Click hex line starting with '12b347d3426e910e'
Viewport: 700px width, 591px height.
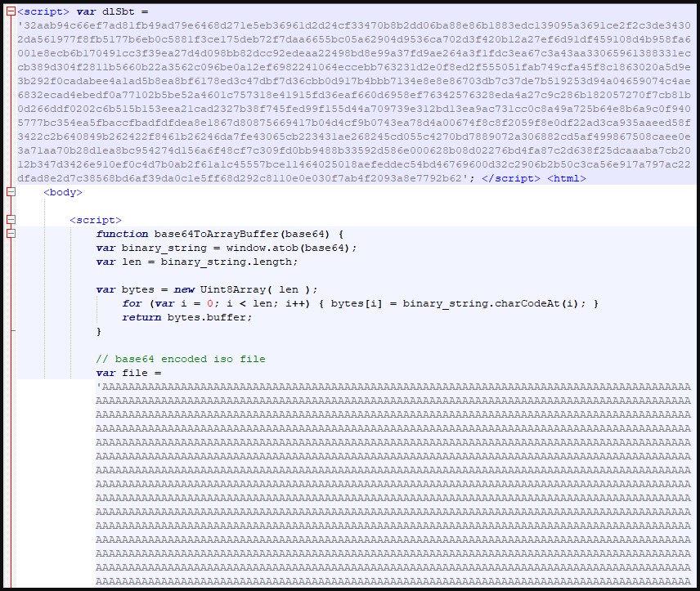tap(354, 165)
